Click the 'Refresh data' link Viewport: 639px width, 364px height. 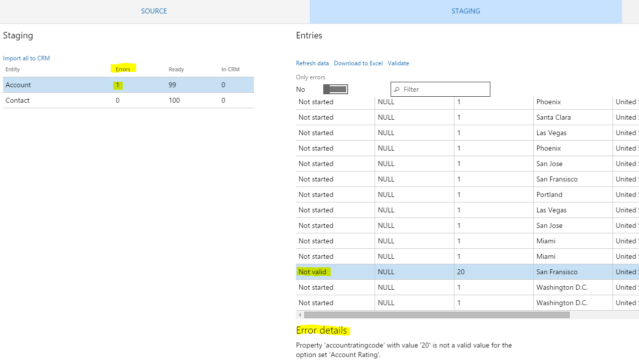pos(312,63)
